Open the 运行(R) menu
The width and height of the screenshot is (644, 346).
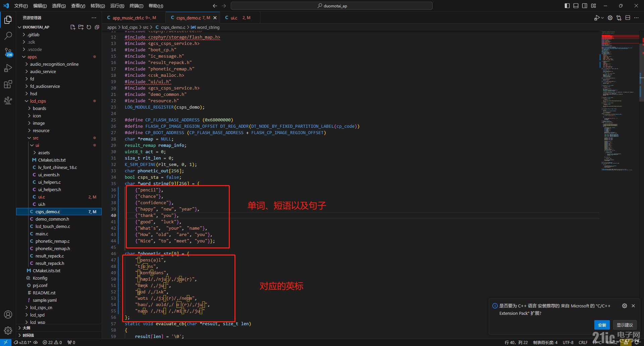117,6
